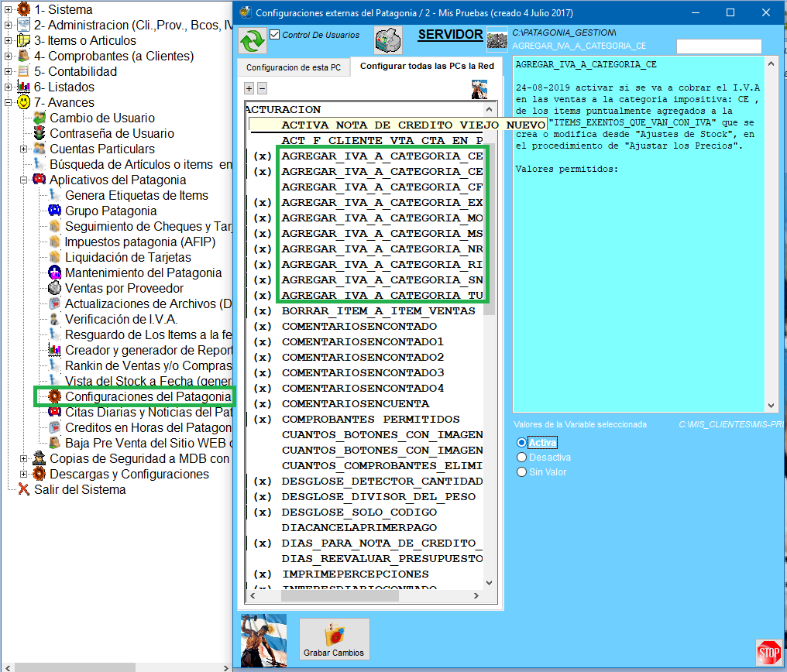Click the description panel down scroll arrow
The width and height of the screenshot is (787, 672).
[x=771, y=406]
